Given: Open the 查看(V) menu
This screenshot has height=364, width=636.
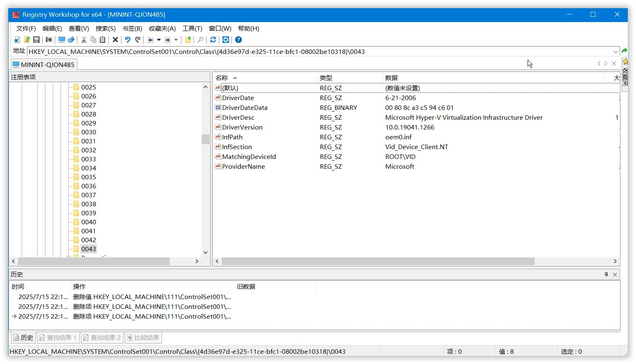Looking at the screenshot, I should tap(79, 28).
